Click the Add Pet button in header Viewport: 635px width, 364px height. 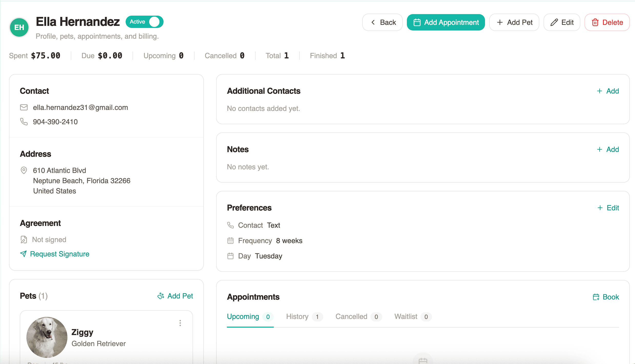pyautogui.click(x=514, y=22)
